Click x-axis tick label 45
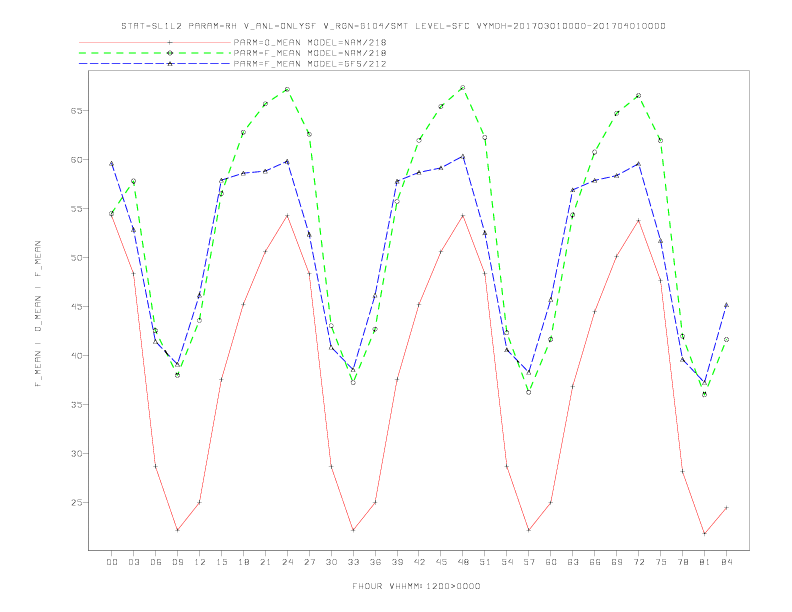792x612 pixels. (x=441, y=562)
